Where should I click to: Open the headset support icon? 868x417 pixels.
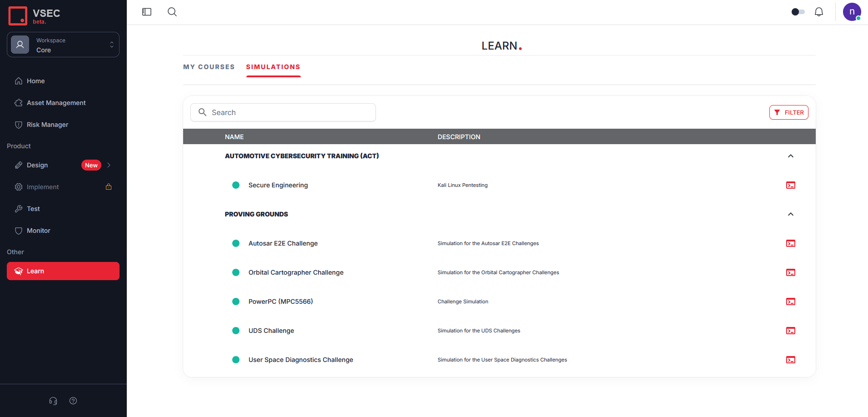click(53, 401)
